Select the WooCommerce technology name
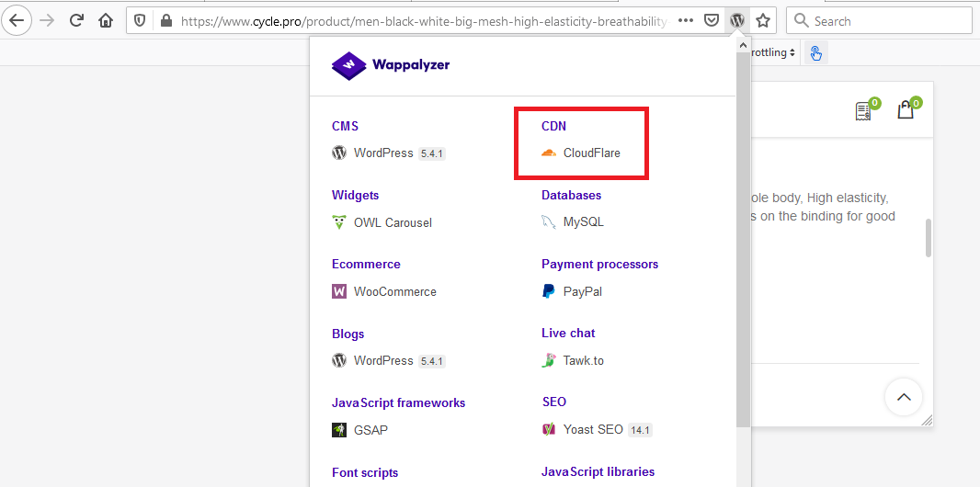The height and width of the screenshot is (487, 980). [395, 291]
